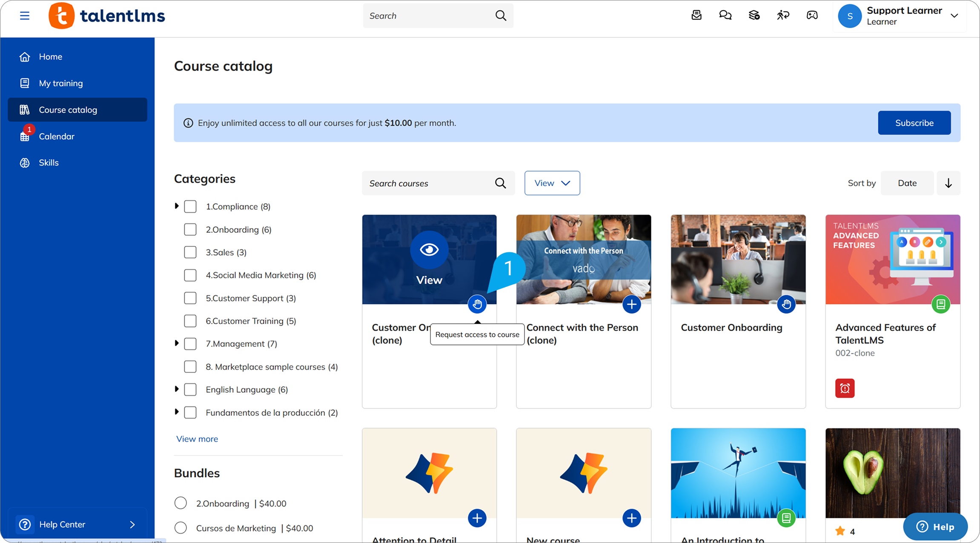This screenshot has height=543, width=980.
Task: Open the View dropdown
Action: click(x=552, y=183)
